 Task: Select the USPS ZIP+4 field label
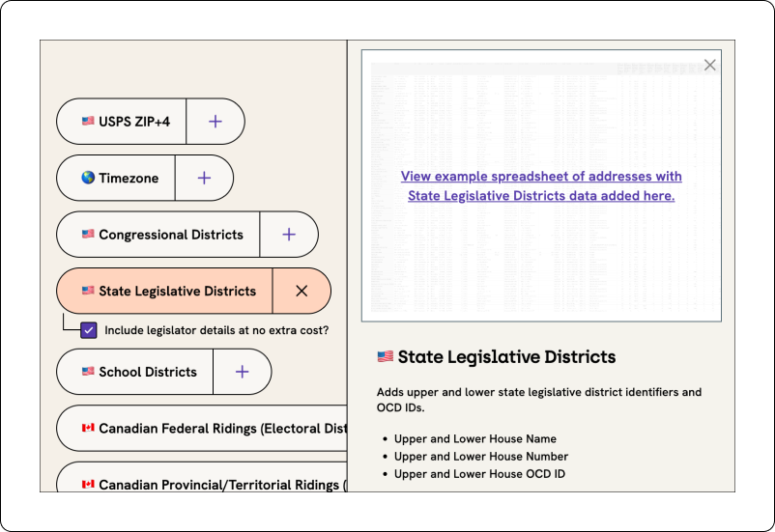122,122
